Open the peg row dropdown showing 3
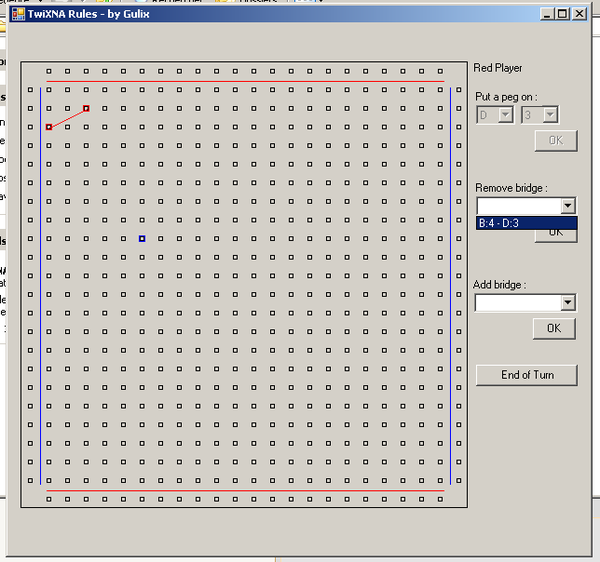The image size is (600, 562). pyautogui.click(x=549, y=115)
